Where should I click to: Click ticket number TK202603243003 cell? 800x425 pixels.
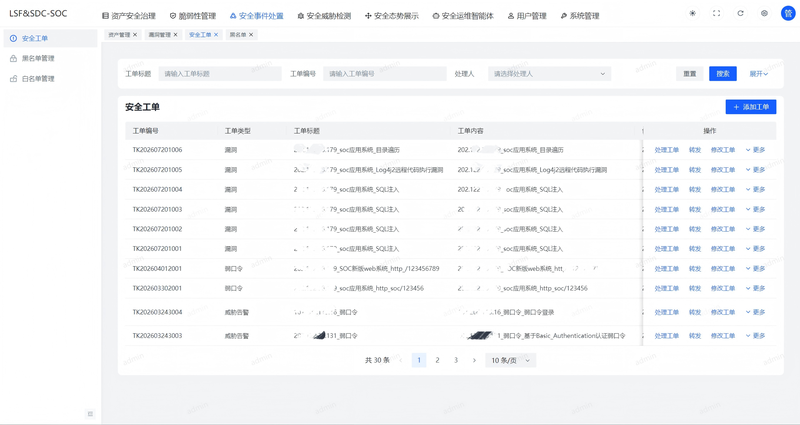(x=157, y=336)
